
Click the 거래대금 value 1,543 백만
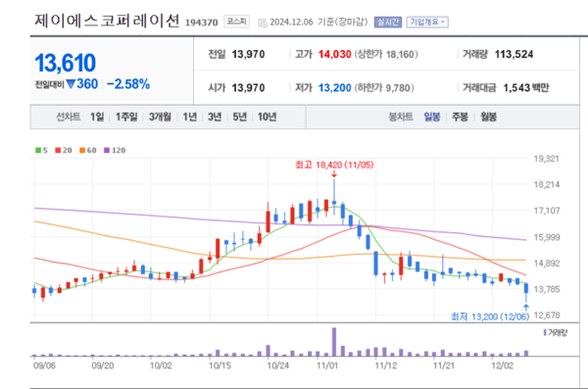526,88
